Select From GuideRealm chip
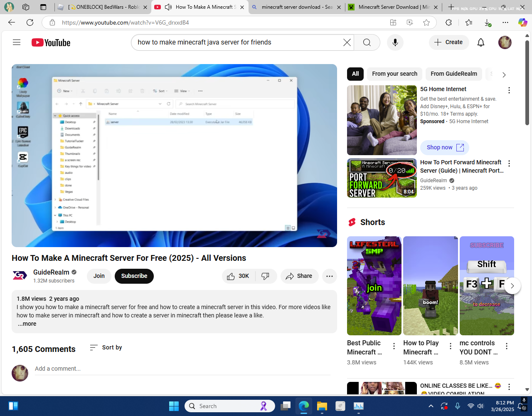This screenshot has height=416, width=532. (454, 74)
